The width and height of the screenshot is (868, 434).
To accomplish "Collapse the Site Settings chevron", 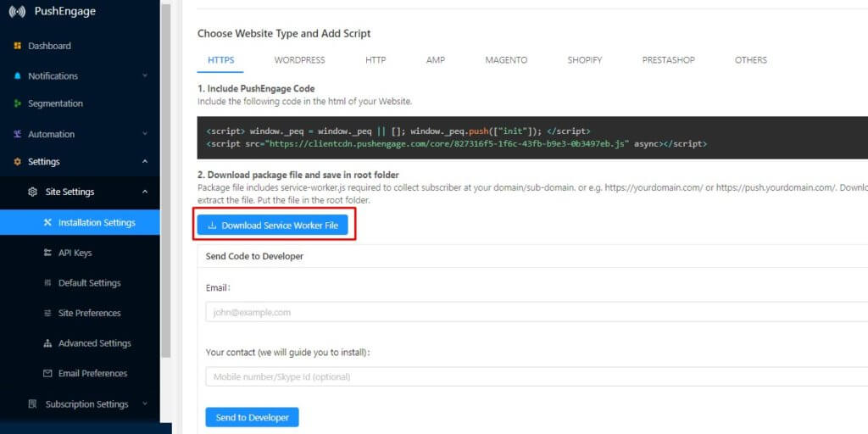I will pyautogui.click(x=144, y=192).
